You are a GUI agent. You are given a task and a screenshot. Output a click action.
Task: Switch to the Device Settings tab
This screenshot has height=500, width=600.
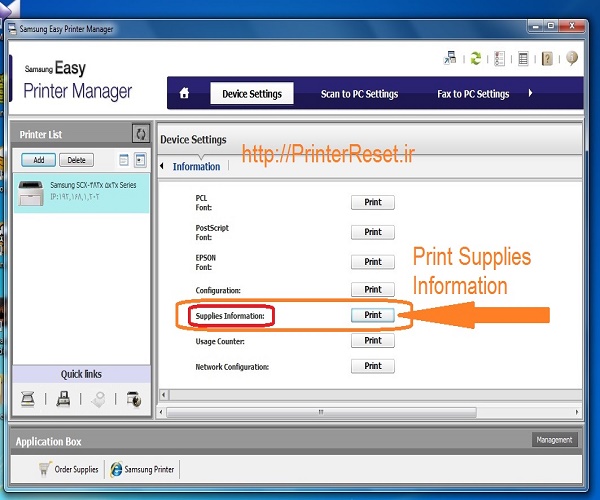coord(252,93)
